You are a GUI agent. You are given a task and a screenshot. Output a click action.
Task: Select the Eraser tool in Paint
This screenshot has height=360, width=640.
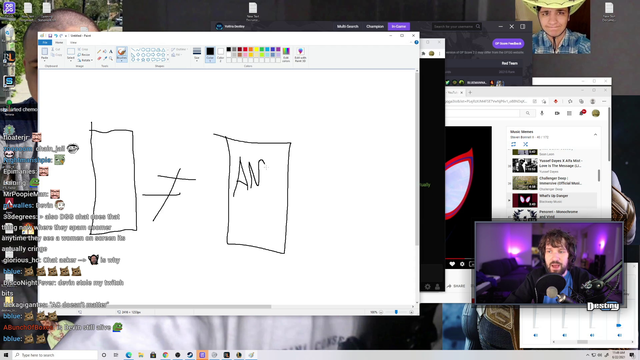tap(99, 58)
